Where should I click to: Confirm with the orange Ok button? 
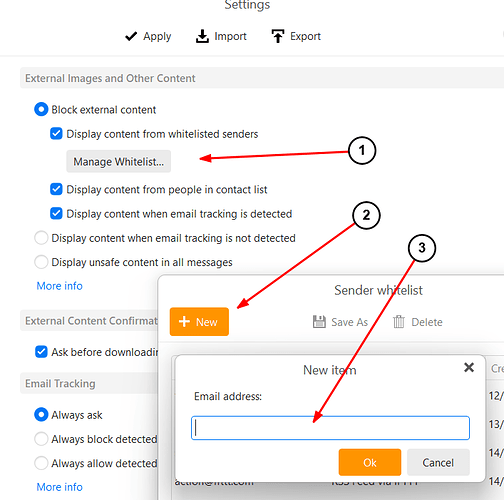pos(370,462)
